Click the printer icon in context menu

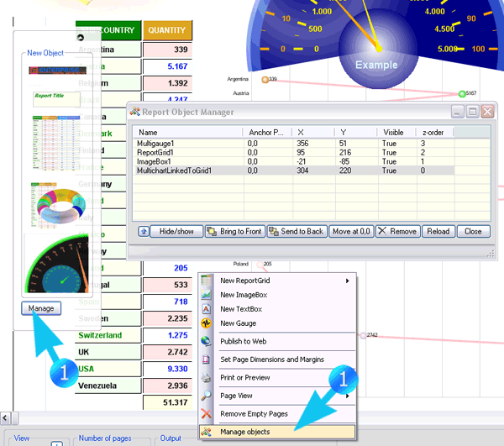click(x=206, y=378)
